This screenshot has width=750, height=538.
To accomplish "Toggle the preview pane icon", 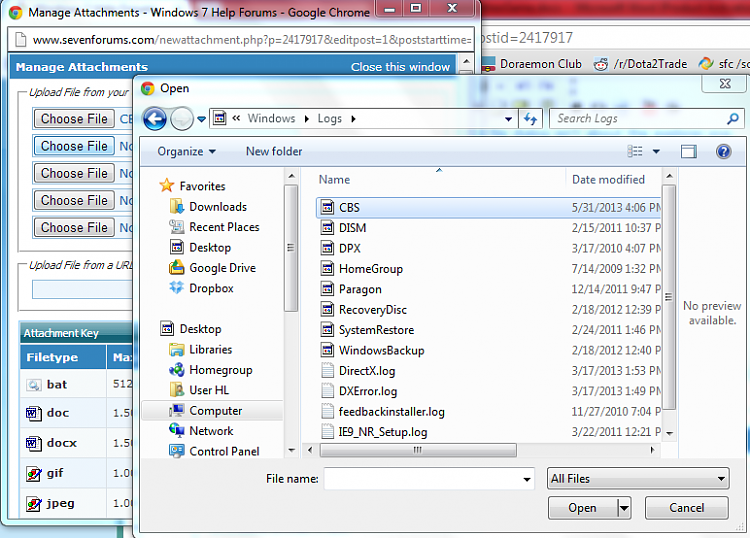I will pos(689,152).
